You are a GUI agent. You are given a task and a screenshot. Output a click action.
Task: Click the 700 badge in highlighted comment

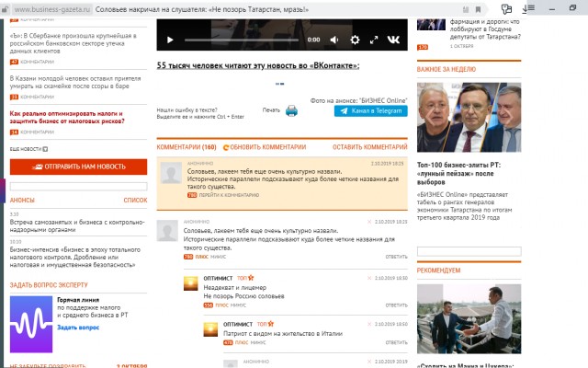click(192, 195)
